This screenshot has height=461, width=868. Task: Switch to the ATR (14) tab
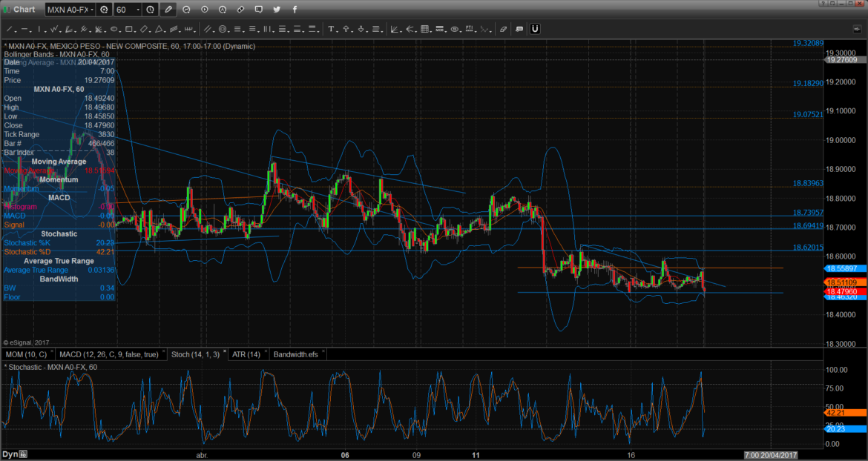[x=246, y=354]
